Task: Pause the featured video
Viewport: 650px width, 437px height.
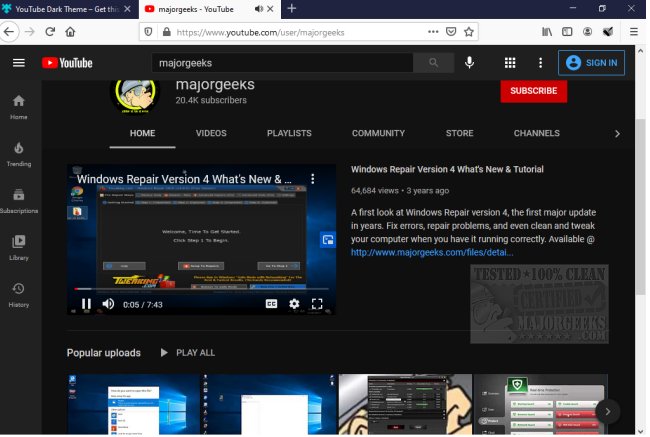Action: [x=86, y=304]
